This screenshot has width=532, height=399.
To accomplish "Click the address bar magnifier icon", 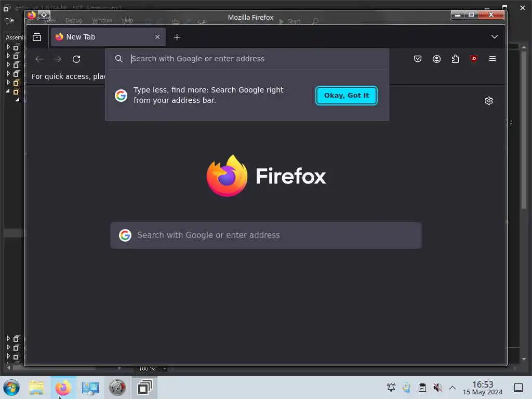I will pos(119,59).
